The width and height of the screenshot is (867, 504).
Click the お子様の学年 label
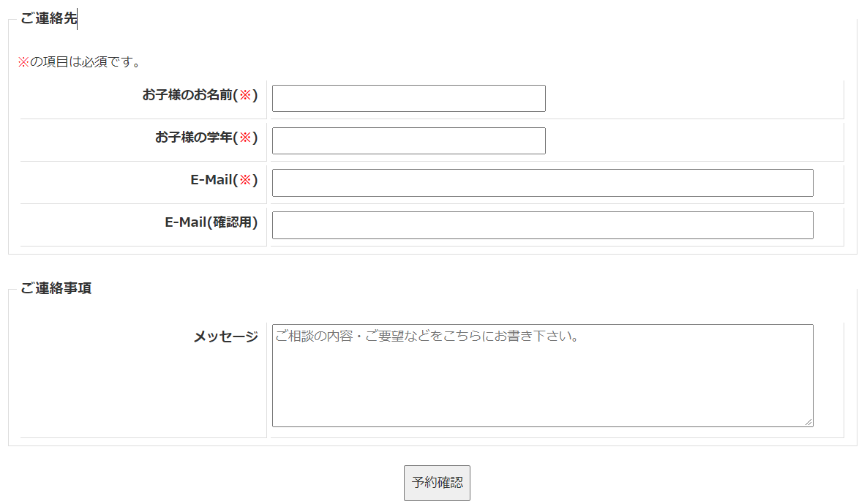pyautogui.click(x=194, y=138)
